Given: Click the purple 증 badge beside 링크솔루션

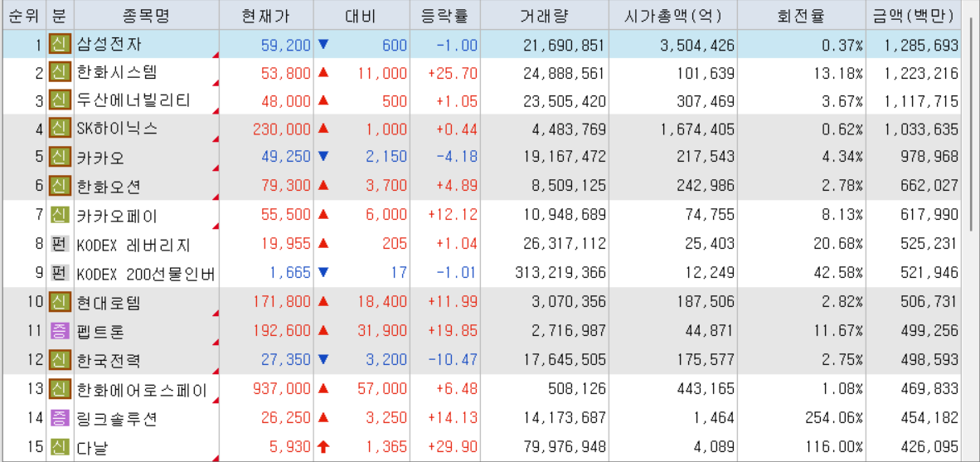Looking at the screenshot, I should tap(60, 417).
